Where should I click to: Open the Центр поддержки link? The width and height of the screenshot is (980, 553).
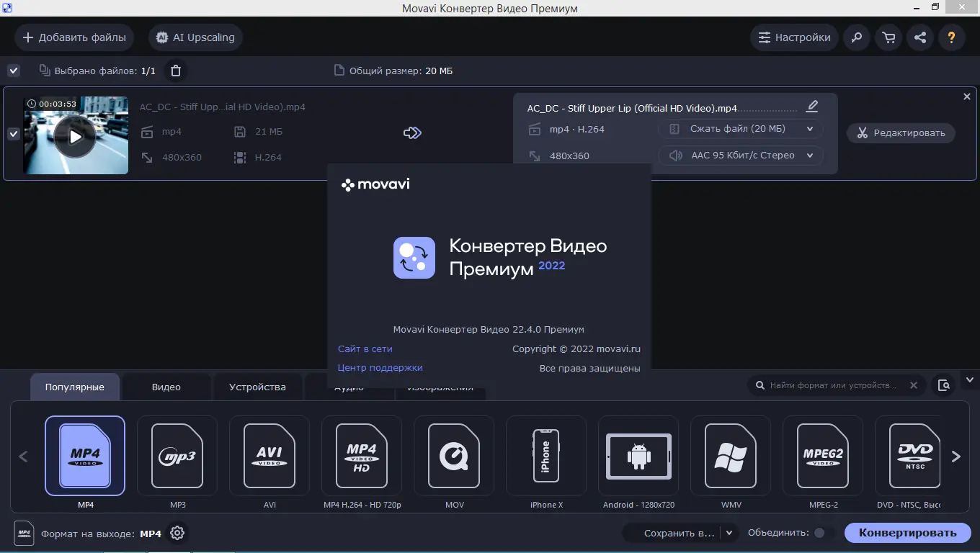[380, 367]
